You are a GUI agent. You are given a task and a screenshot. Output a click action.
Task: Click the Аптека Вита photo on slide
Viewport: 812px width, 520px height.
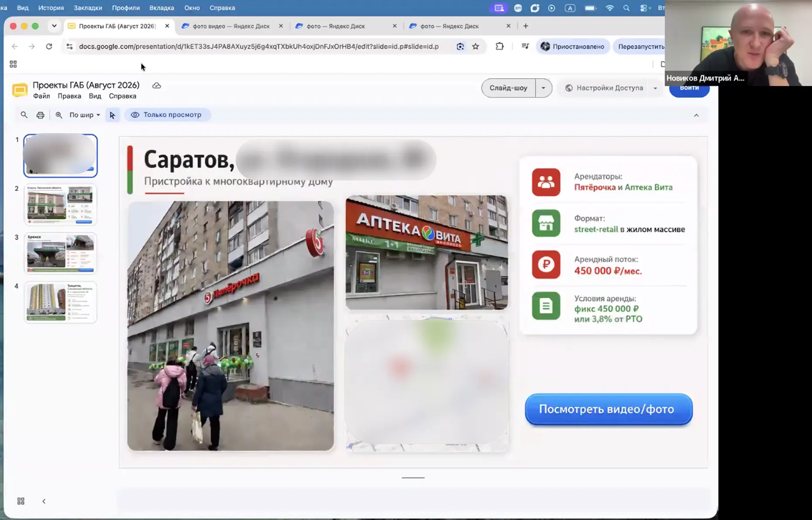tap(427, 252)
